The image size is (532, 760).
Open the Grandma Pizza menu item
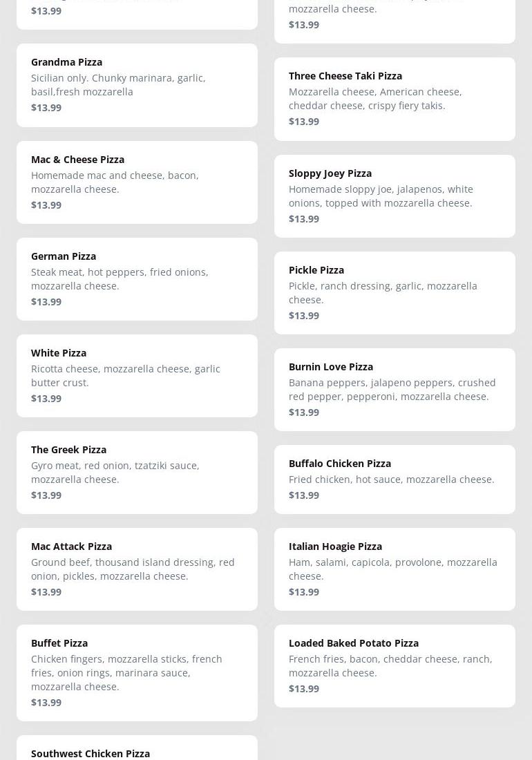(x=137, y=85)
